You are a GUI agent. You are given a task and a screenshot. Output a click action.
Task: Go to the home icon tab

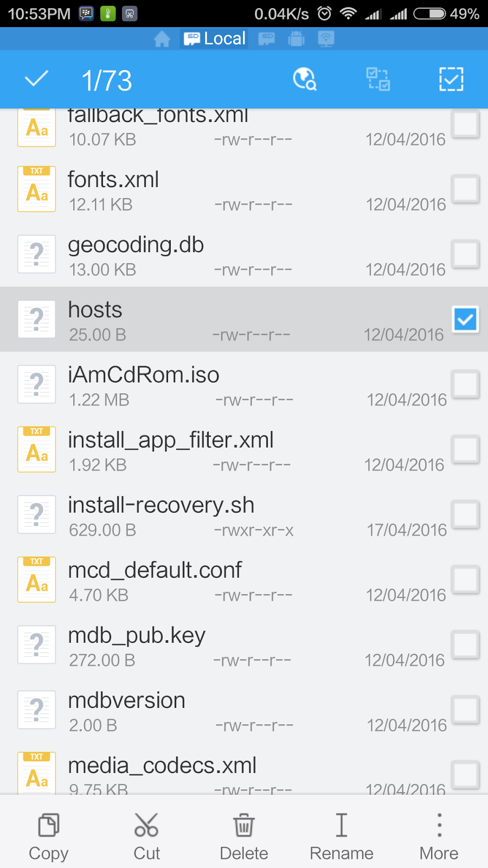tap(162, 39)
